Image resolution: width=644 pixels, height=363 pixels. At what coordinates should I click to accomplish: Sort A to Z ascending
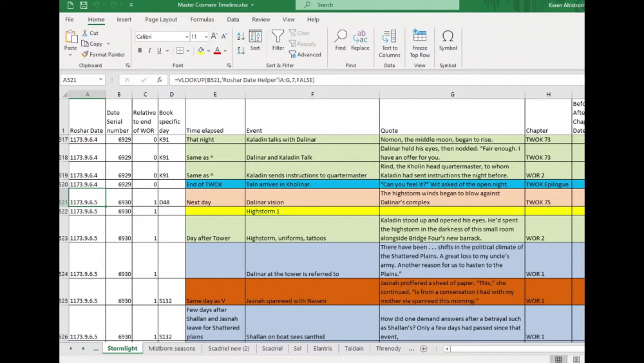pos(241,36)
